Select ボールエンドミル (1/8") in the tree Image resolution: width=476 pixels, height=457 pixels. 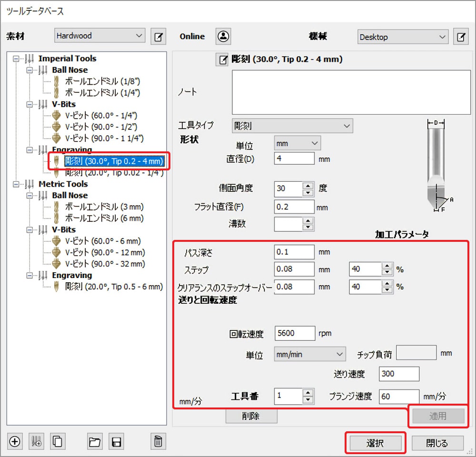click(x=102, y=81)
